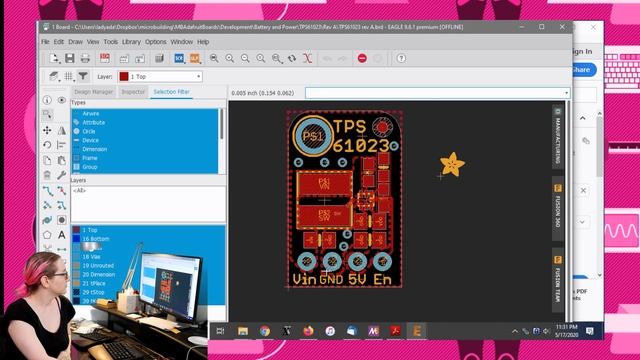Open Chrome from the Windows taskbar
The width and height of the screenshot is (640, 360).
click(x=265, y=331)
